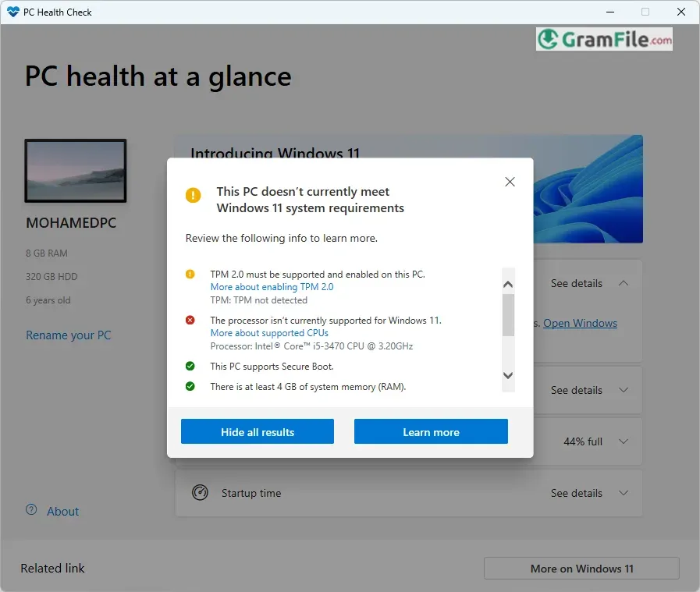The width and height of the screenshot is (700, 592).
Task: Open the About link
Action: 63,511
